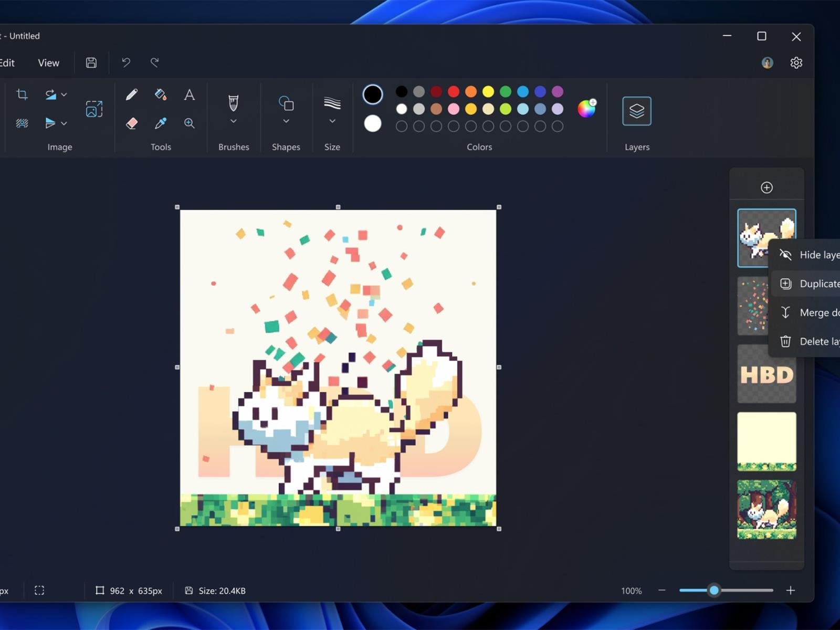The height and width of the screenshot is (630, 840).
Task: Open Paint settings gear
Action: [x=796, y=62]
